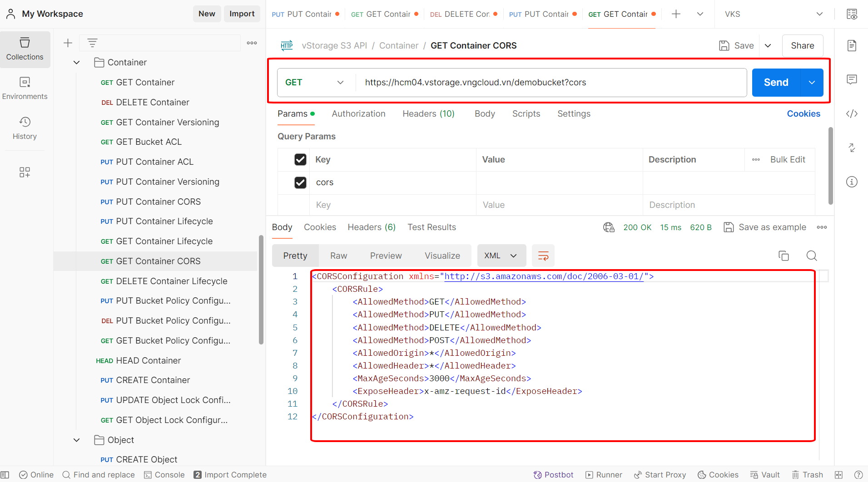Copy the response body with copy icon
This screenshot has width=868, height=482.
pos(784,256)
